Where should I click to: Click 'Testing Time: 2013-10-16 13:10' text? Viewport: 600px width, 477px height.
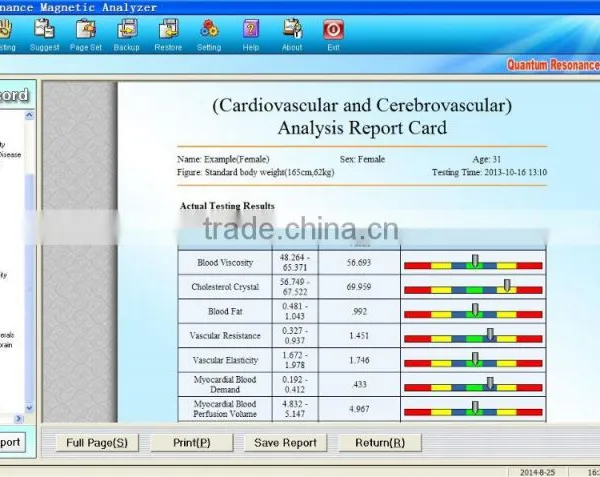click(489, 172)
